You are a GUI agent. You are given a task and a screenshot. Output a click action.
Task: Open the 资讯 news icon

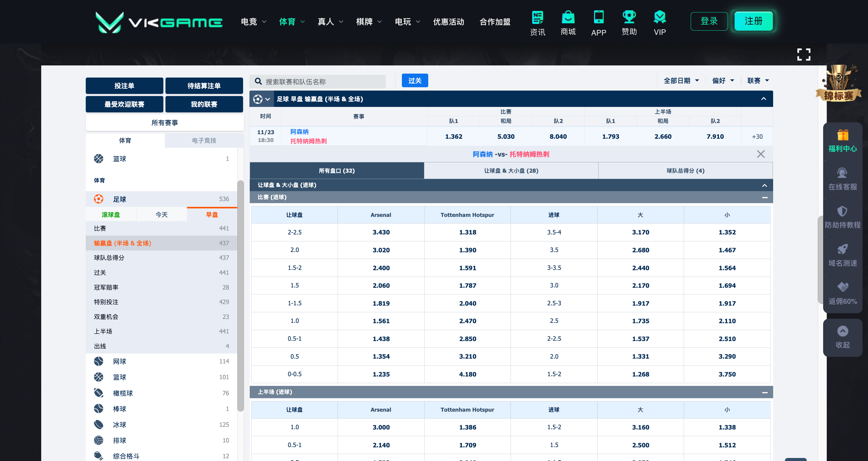click(x=537, y=18)
